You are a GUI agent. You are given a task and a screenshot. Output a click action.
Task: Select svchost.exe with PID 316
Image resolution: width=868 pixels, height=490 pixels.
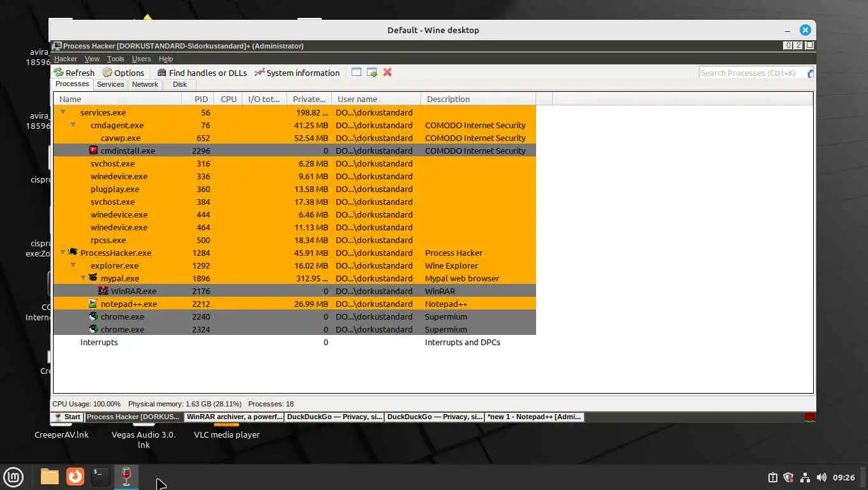295,163
